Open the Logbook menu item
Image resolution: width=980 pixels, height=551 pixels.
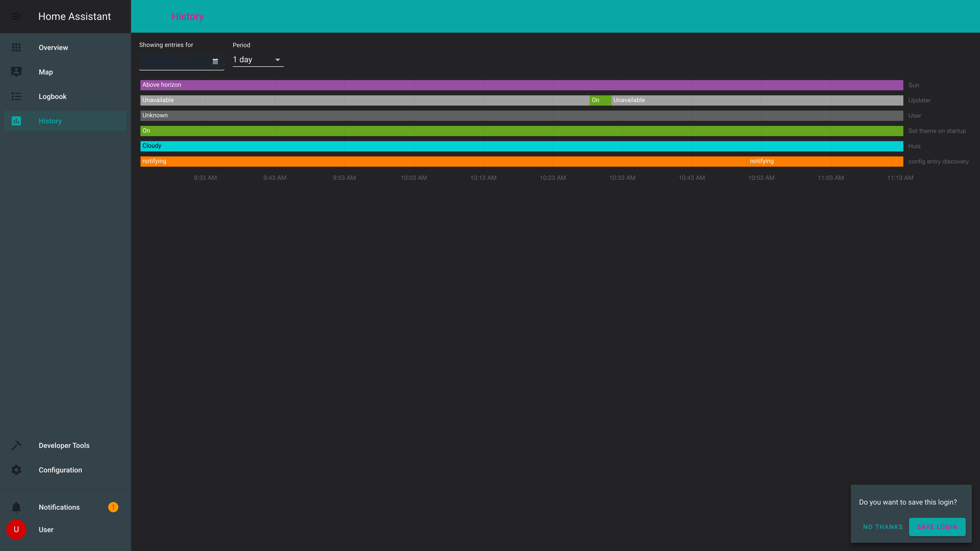coord(53,97)
